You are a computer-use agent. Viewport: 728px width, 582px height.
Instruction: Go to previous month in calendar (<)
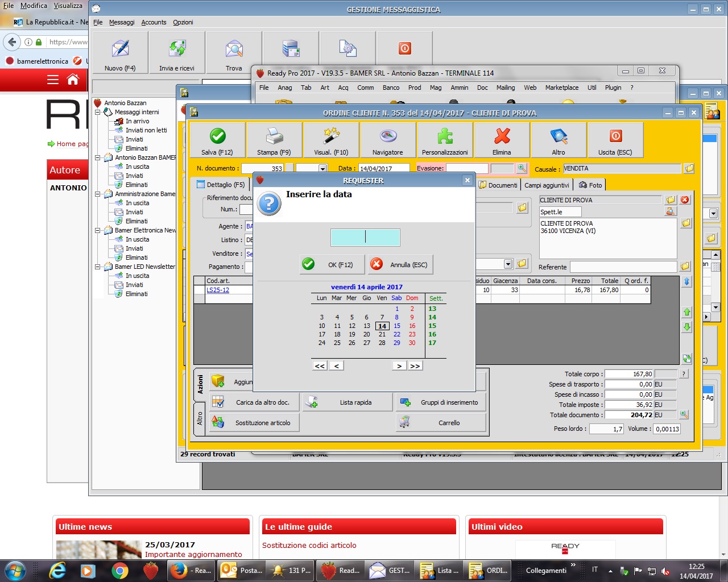pos(337,366)
